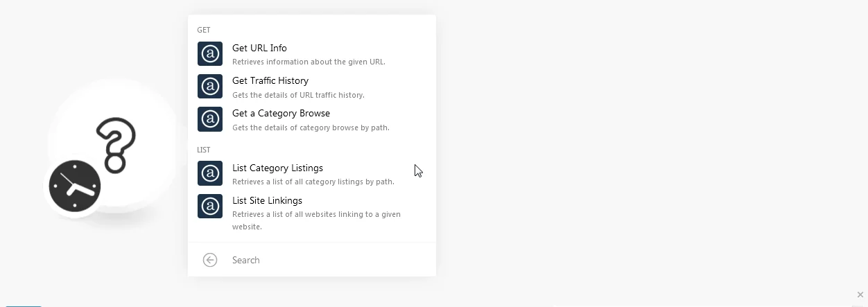
Task: Click the Alexa icon beside Get Traffic History
Action: click(x=210, y=87)
